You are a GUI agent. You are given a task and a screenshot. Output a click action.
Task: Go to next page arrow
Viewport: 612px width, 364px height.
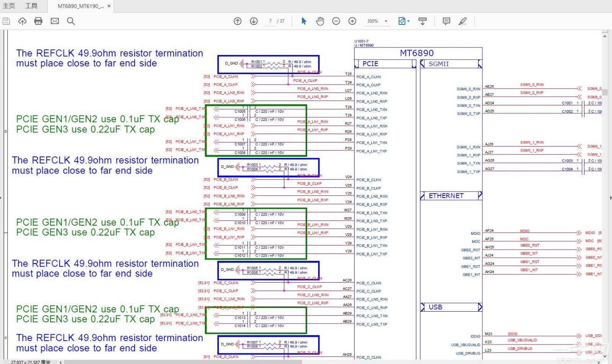(x=254, y=21)
